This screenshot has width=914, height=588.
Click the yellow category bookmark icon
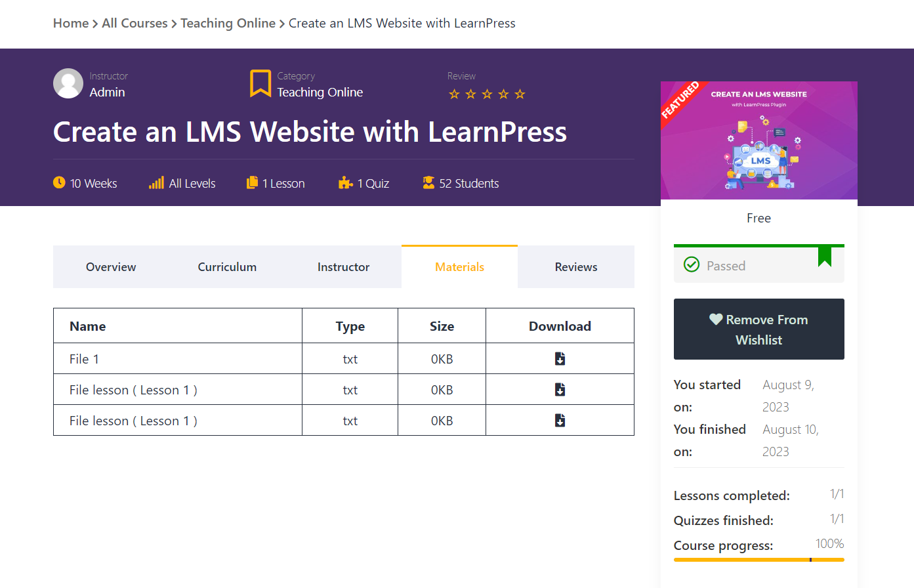260,83
